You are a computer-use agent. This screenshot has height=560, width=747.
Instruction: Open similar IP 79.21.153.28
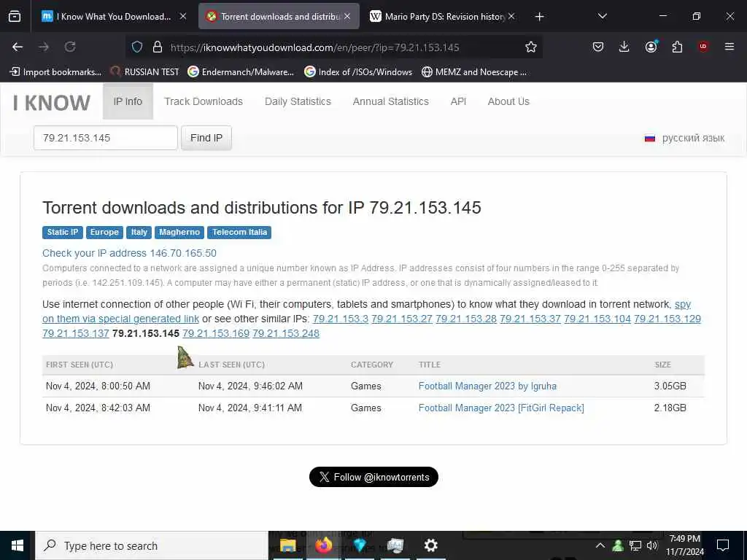tap(466, 319)
